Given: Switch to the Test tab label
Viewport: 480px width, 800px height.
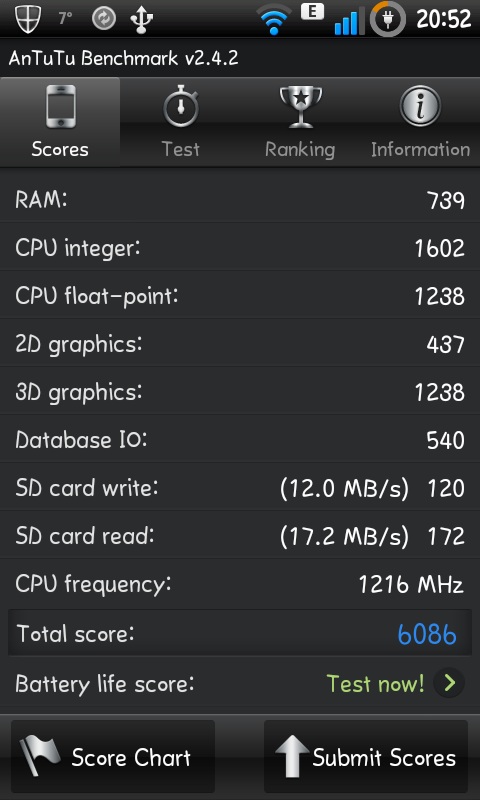Looking at the screenshot, I should 181,149.
